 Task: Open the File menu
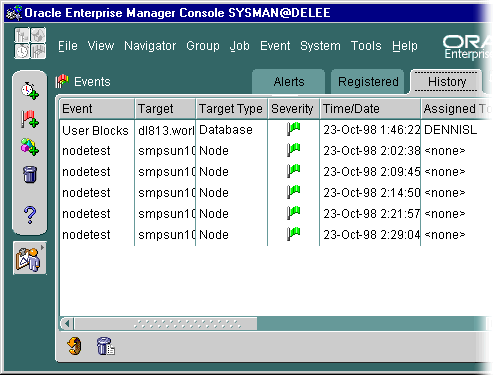(x=68, y=46)
